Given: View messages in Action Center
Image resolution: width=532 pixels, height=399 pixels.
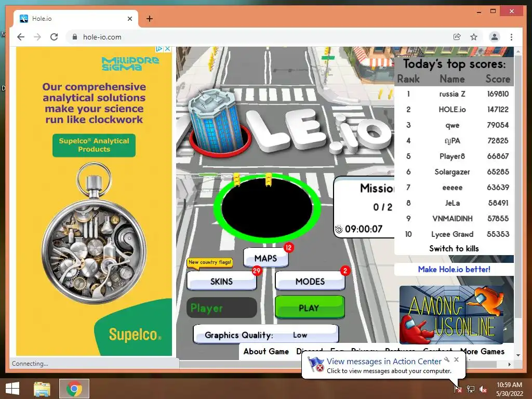Looking at the screenshot, I should tap(384, 362).
